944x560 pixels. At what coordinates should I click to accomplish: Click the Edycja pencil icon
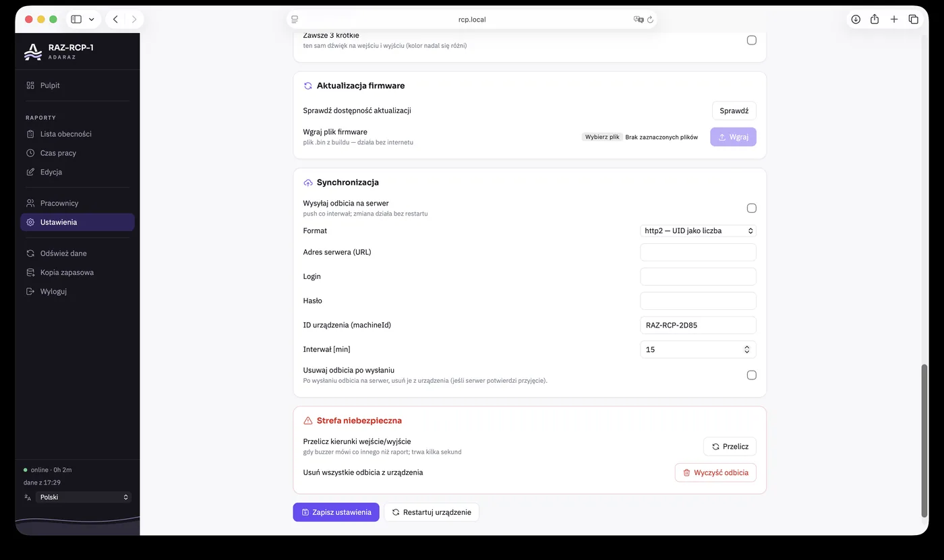(x=30, y=172)
